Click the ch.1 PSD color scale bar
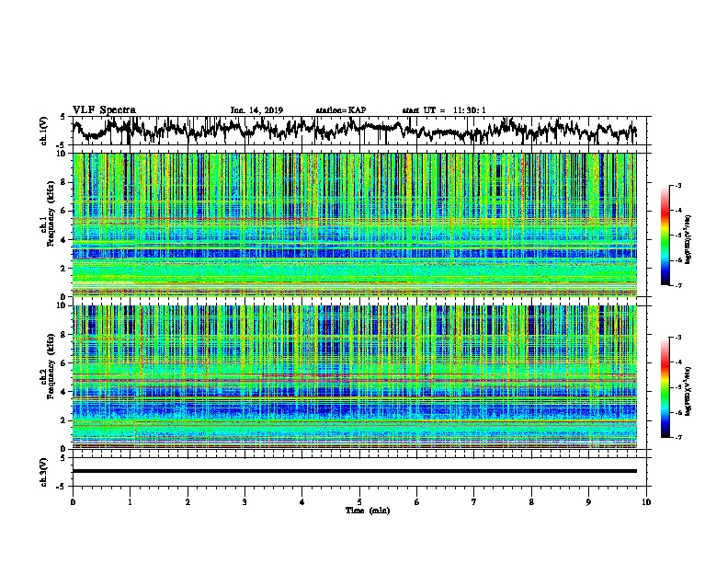Viewport: 728px width, 563px height. tap(665, 236)
